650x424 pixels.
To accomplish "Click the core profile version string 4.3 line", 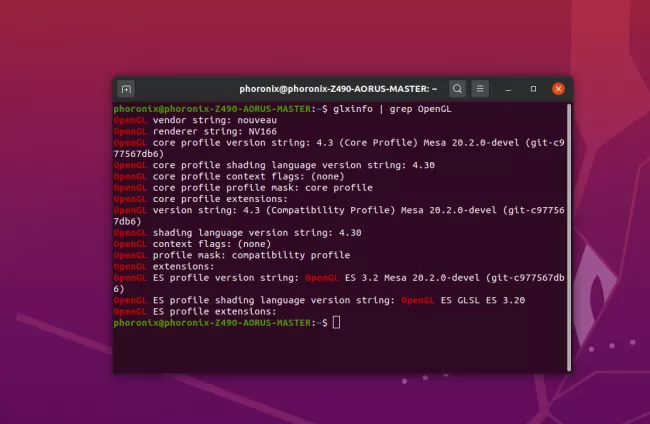I will (x=339, y=148).
